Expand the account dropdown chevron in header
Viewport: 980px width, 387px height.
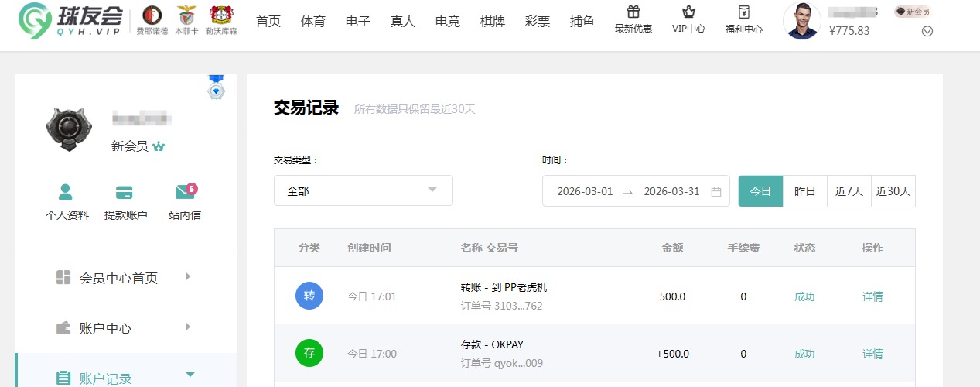coord(927,32)
